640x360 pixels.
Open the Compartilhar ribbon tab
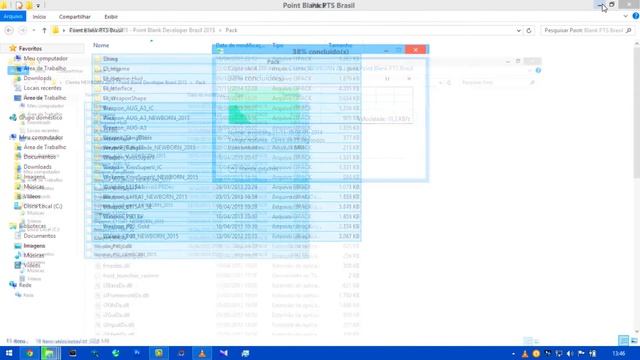click(75, 17)
